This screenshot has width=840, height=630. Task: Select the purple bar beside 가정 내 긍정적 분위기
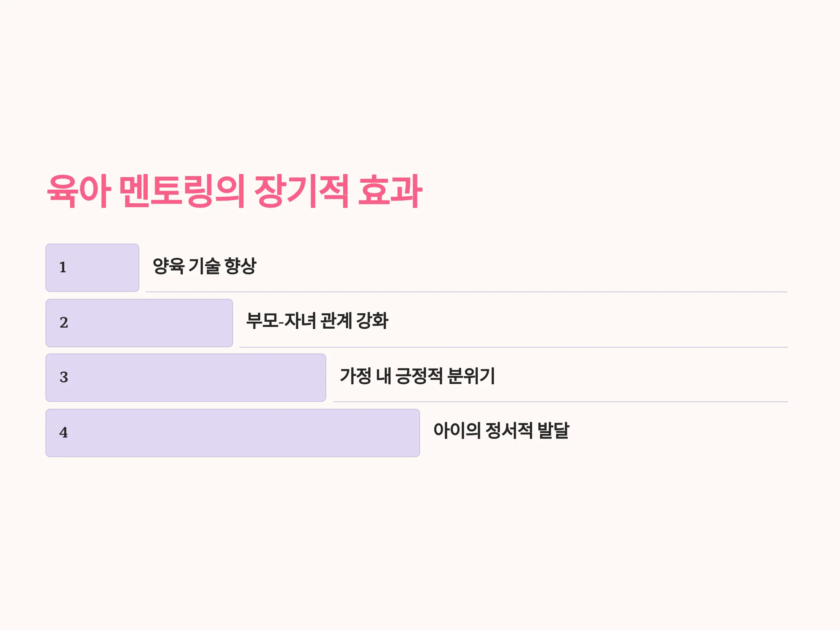186,377
